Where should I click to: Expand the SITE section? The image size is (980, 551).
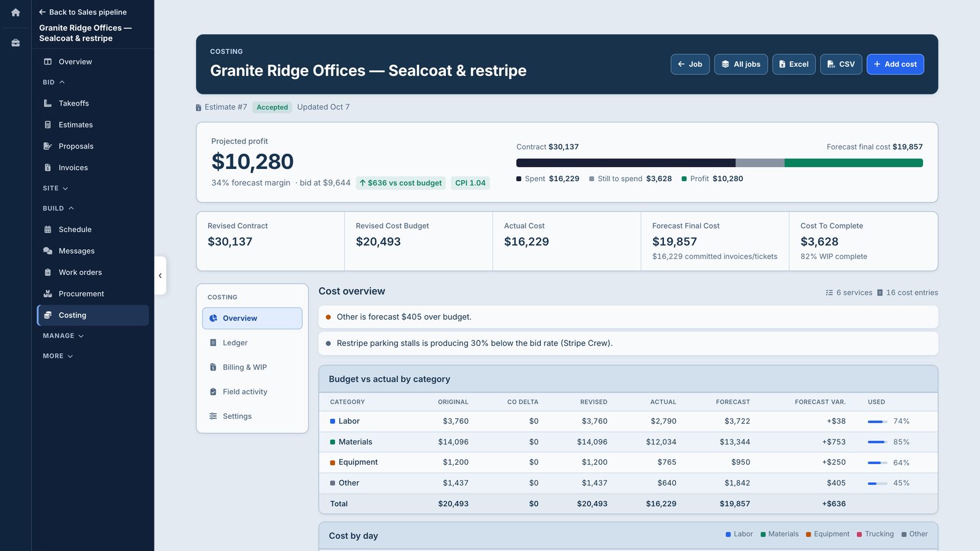coord(55,189)
